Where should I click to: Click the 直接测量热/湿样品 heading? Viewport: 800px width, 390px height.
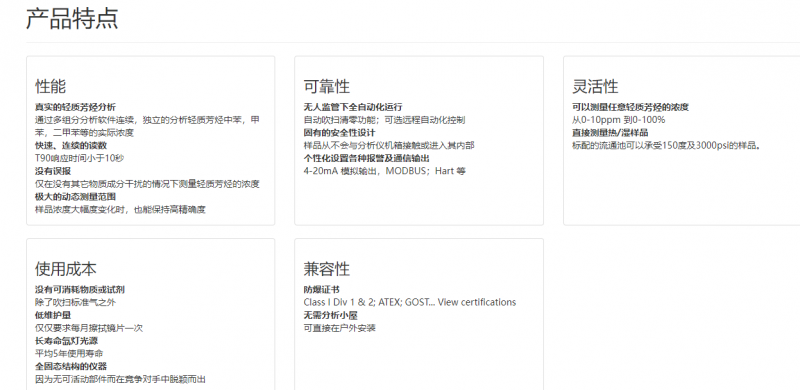coord(610,133)
